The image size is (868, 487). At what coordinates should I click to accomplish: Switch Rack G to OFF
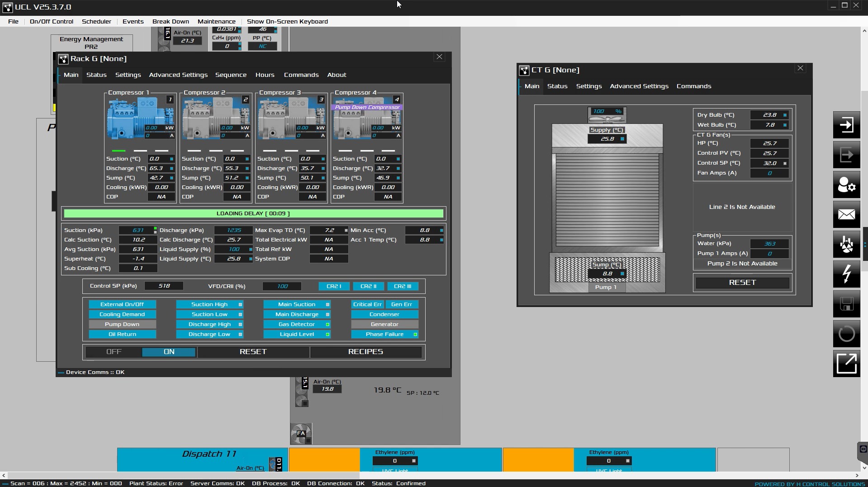(114, 352)
